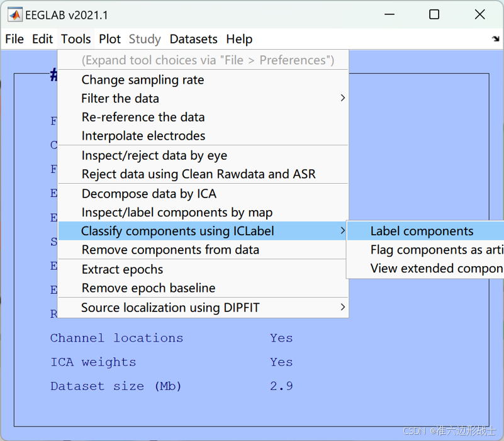Choose Reject data using Clean Rawdata and ASR
This screenshot has height=441, width=504.
coord(203,174)
